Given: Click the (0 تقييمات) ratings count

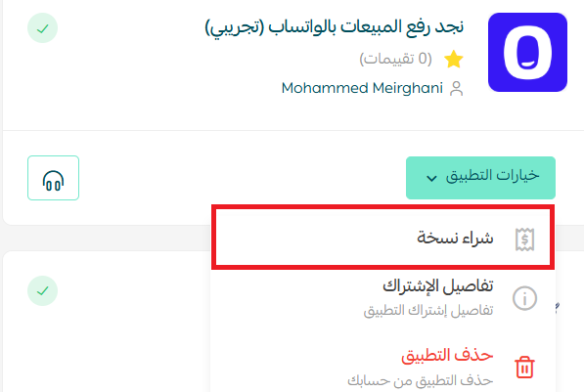Looking at the screenshot, I should click(395, 59).
